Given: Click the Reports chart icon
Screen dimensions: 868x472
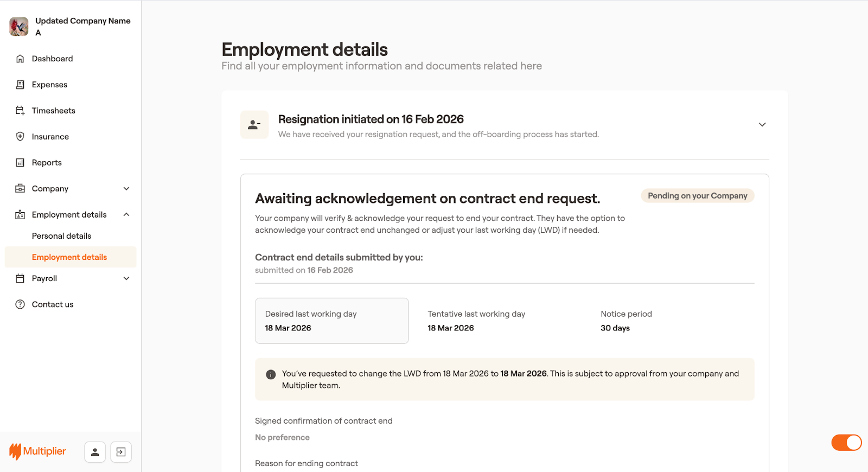Looking at the screenshot, I should [x=20, y=163].
